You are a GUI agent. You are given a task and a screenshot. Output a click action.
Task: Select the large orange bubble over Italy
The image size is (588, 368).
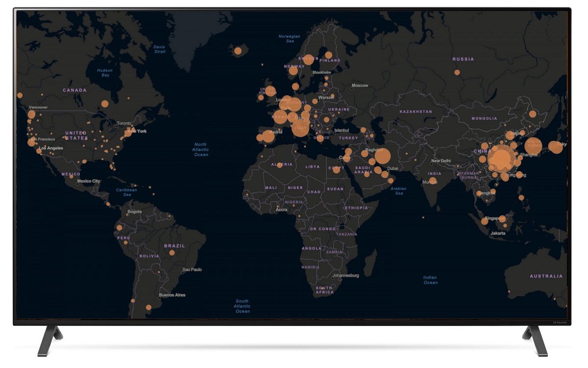pos(300,129)
